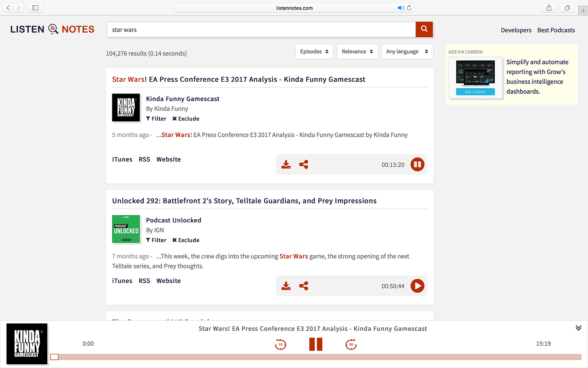The image size is (588, 368).
Task: Show the Safari sidebar
Action: coord(35,8)
